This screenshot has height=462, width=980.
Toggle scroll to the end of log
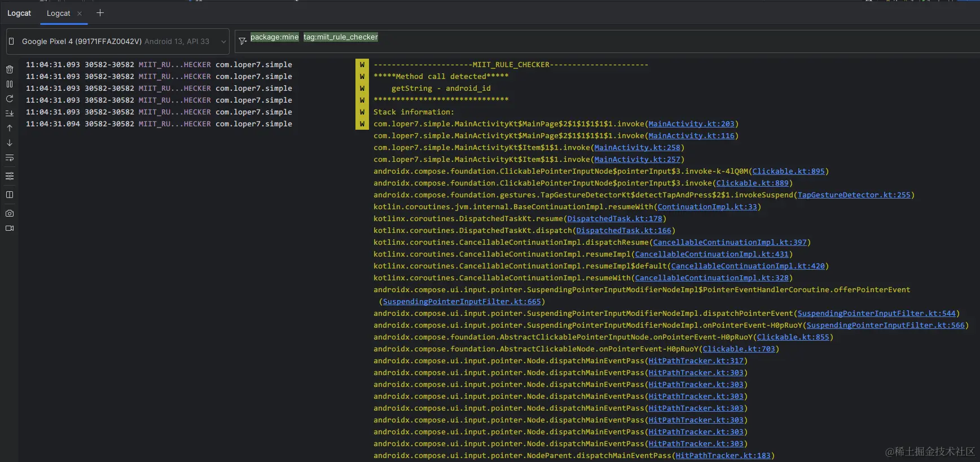click(x=10, y=113)
